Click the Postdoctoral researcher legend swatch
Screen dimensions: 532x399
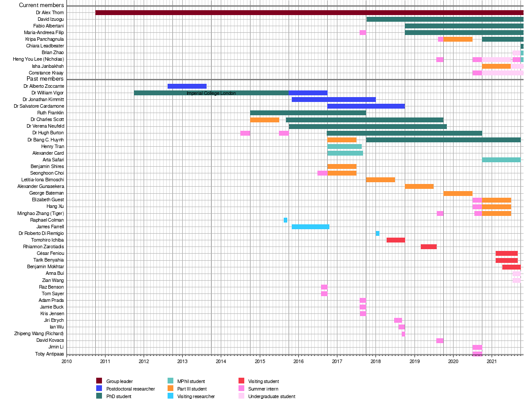[x=99, y=388]
